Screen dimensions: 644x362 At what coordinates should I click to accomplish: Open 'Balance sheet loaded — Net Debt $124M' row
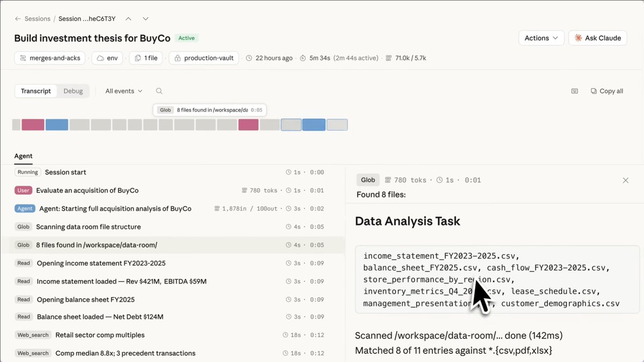click(x=172, y=317)
